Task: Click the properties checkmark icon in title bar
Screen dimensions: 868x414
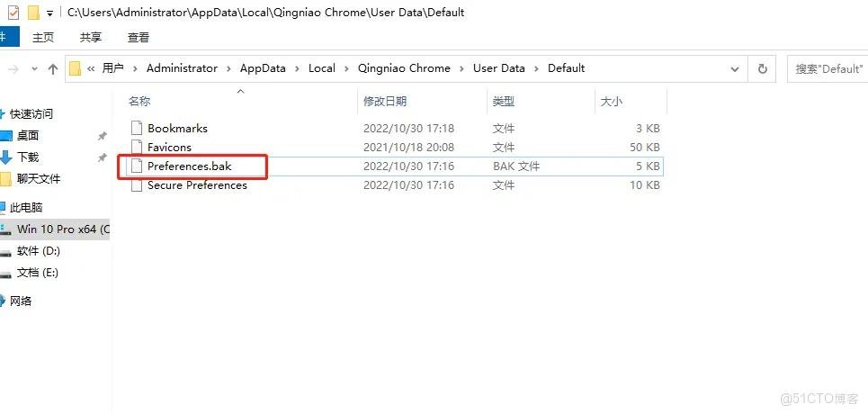Action: click(12, 13)
